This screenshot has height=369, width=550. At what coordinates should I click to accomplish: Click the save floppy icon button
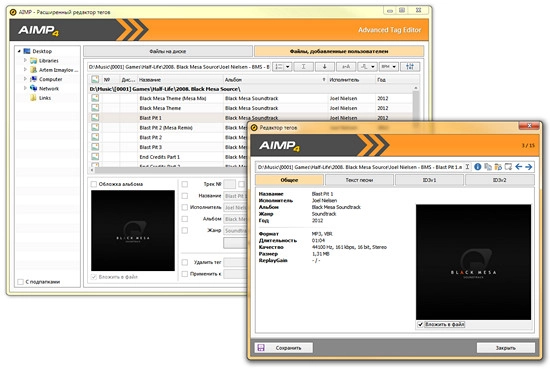(261, 348)
